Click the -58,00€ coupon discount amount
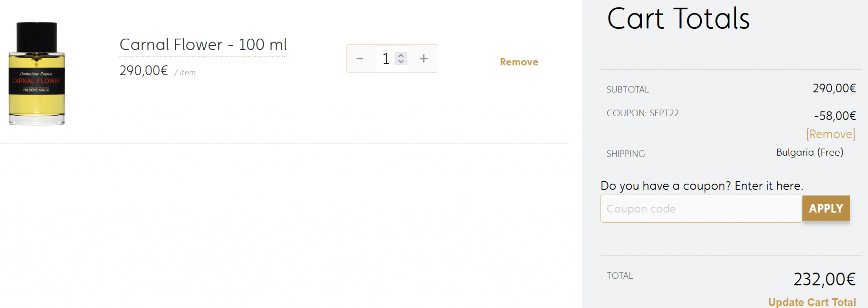Screen dimensions: 868x308 coord(835,115)
